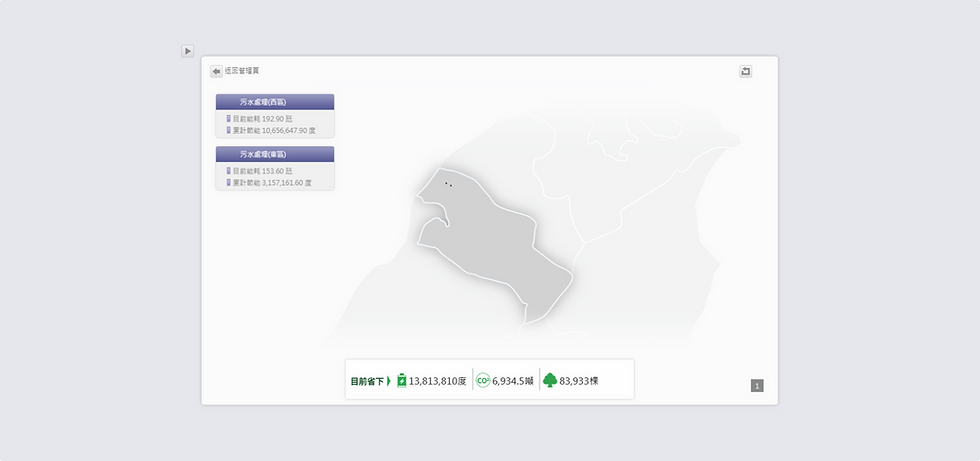Screen dimensions: 980x461
Task: Click the green battery icon
Action: tap(402, 380)
